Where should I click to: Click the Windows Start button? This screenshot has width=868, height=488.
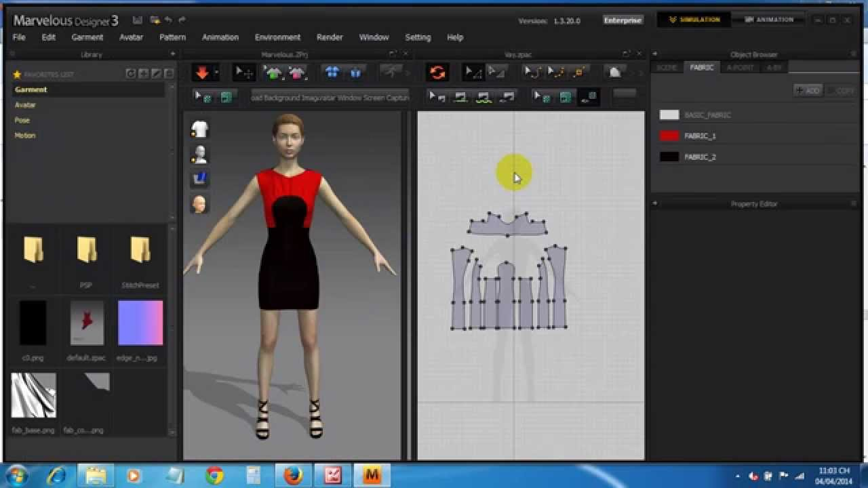16,475
